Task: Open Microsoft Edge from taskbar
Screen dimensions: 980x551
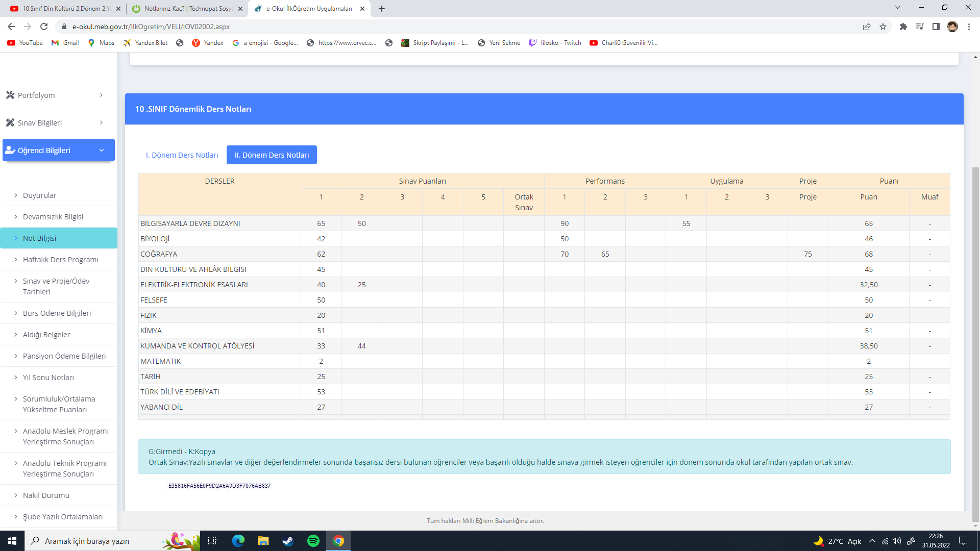Action: coord(238,541)
